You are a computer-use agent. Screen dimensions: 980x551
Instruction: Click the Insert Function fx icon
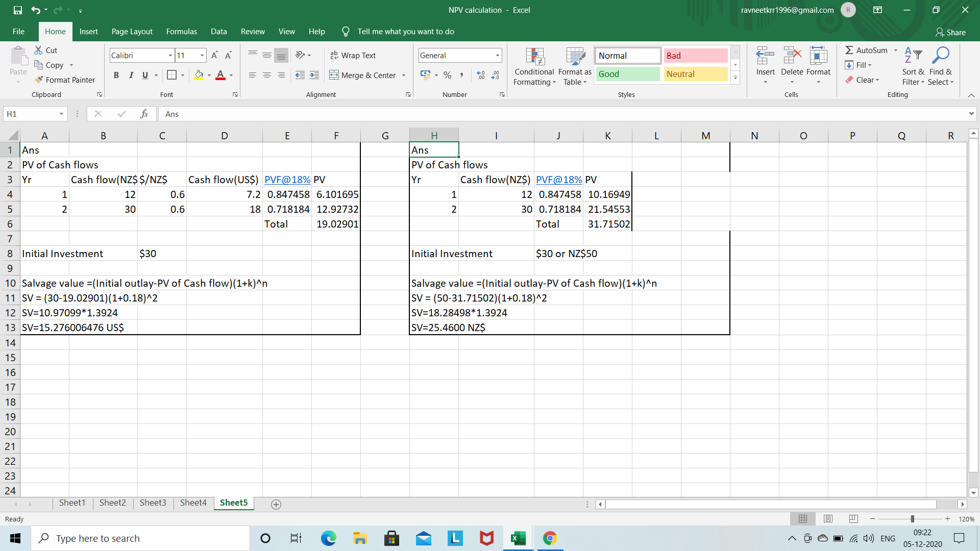point(144,114)
